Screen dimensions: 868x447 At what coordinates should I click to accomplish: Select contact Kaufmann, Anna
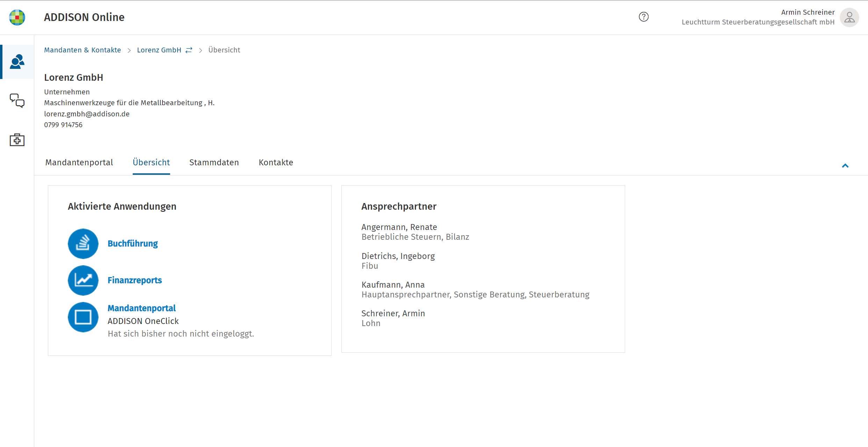click(393, 285)
